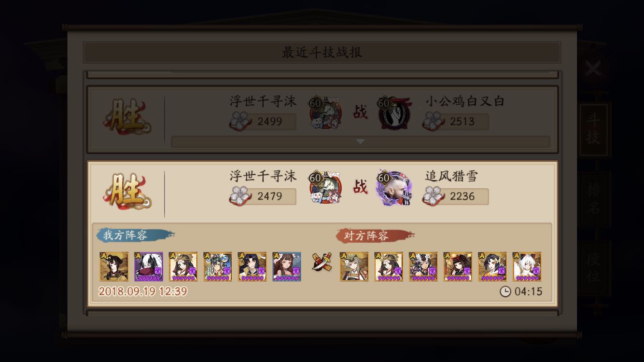Screen dimensions: 644x362
Task: Click crossed swords versus icon between lineups
Action: pyautogui.click(x=321, y=262)
